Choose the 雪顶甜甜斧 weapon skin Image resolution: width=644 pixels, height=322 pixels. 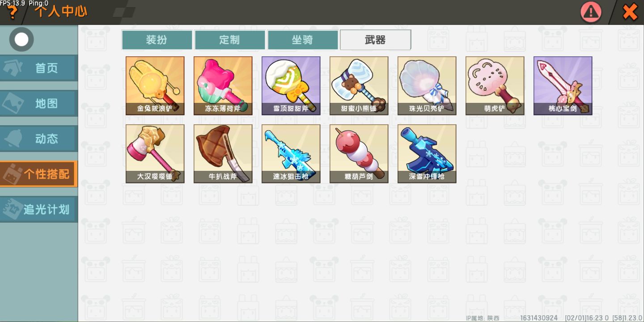click(291, 86)
